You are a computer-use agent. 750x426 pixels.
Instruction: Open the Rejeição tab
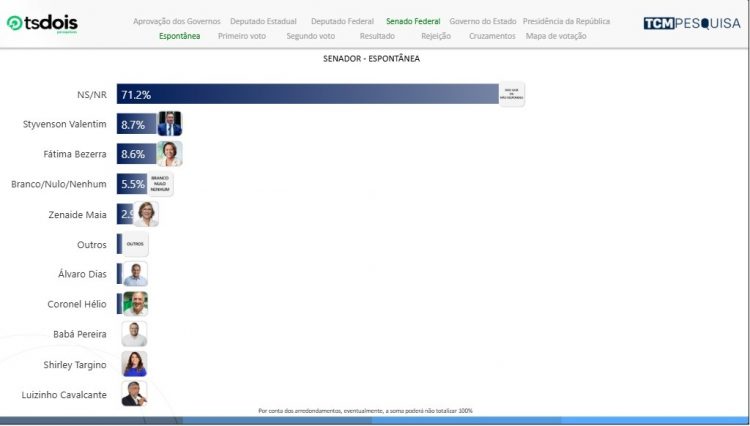[436, 36]
